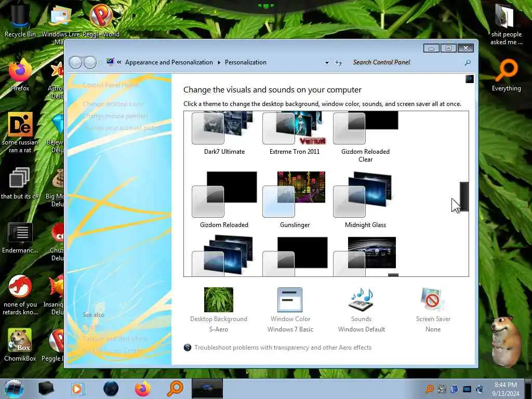532x399 pixels.
Task: Switch to Personalization window taskbar button
Action: [x=207, y=389]
